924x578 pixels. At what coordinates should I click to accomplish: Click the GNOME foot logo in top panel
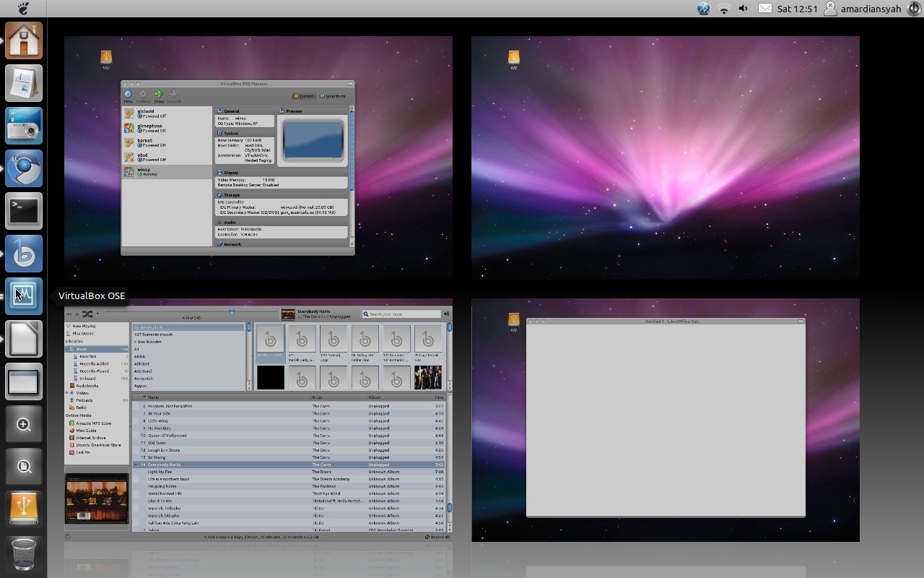23,9
